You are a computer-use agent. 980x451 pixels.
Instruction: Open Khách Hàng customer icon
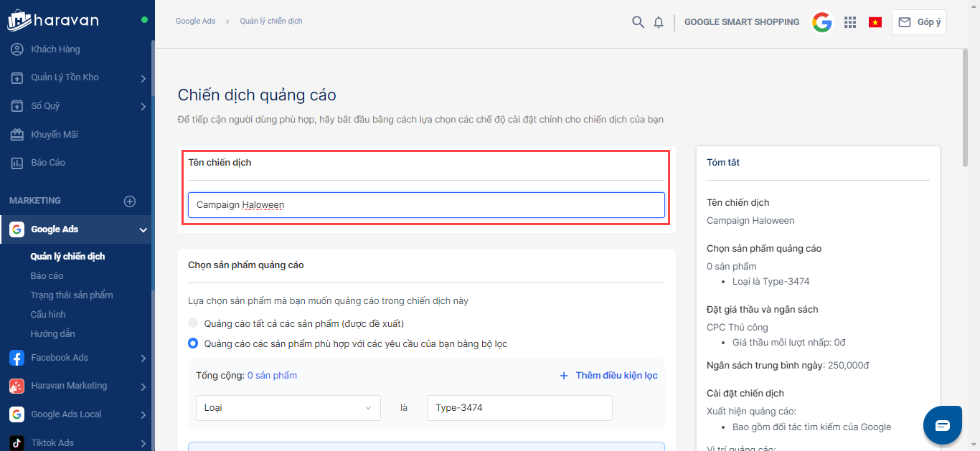(17, 49)
